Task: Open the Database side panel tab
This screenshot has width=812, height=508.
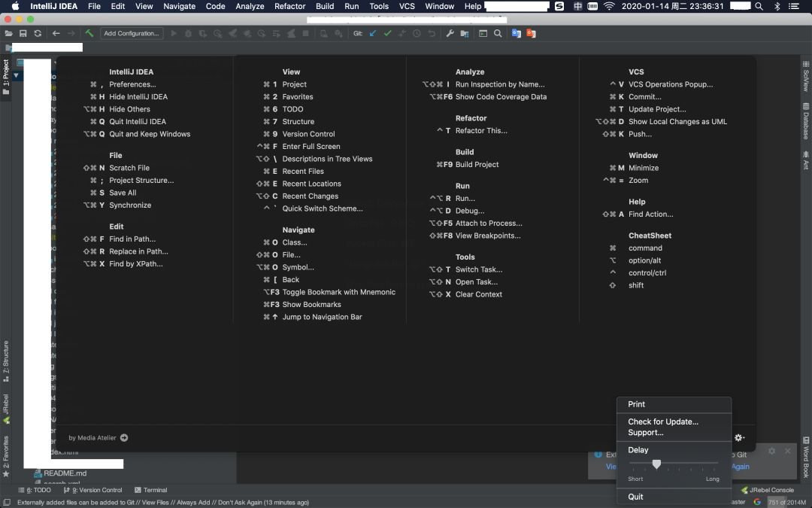Action: [806, 121]
